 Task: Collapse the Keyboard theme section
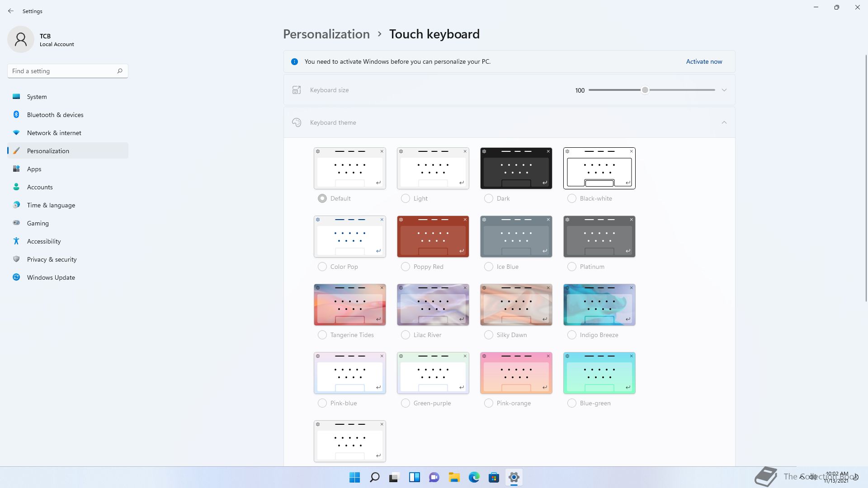(724, 122)
